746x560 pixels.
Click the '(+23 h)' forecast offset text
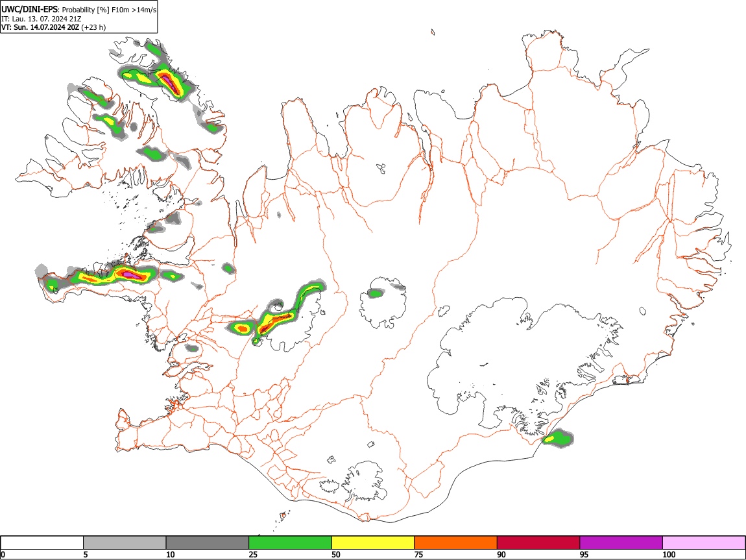click(93, 27)
